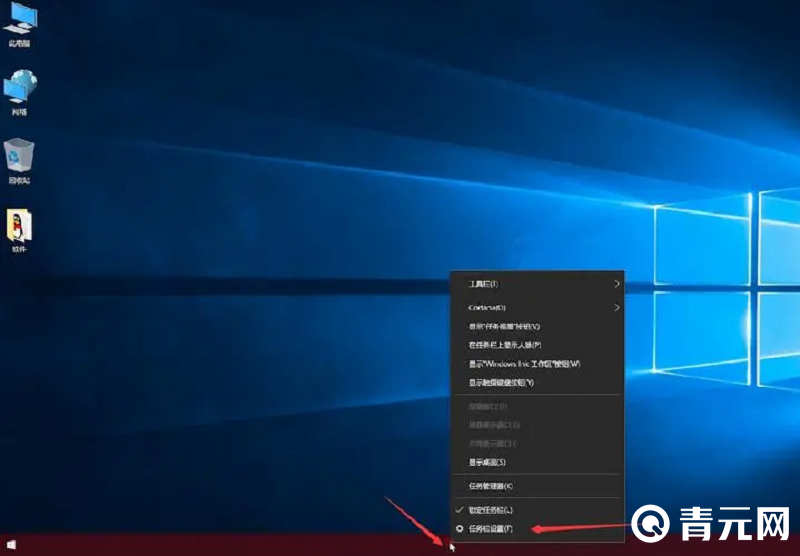800x556 pixels.
Task: Expand the Cortana submenu entry
Action: coord(538,308)
